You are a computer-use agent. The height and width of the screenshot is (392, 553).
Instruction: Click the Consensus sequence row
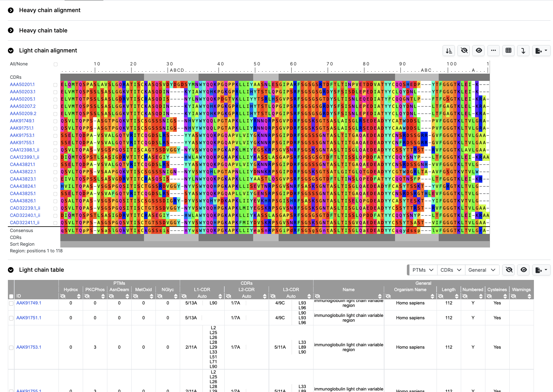coord(275,231)
